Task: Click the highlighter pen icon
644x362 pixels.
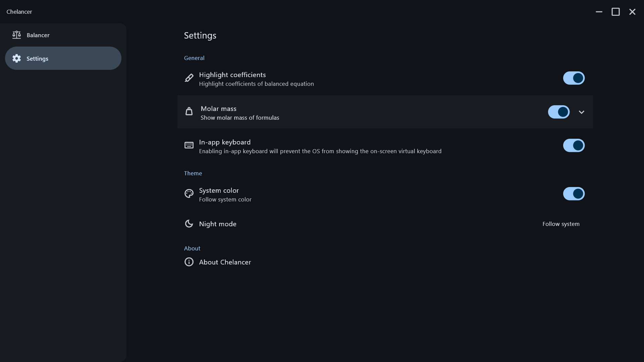Action: click(189, 78)
